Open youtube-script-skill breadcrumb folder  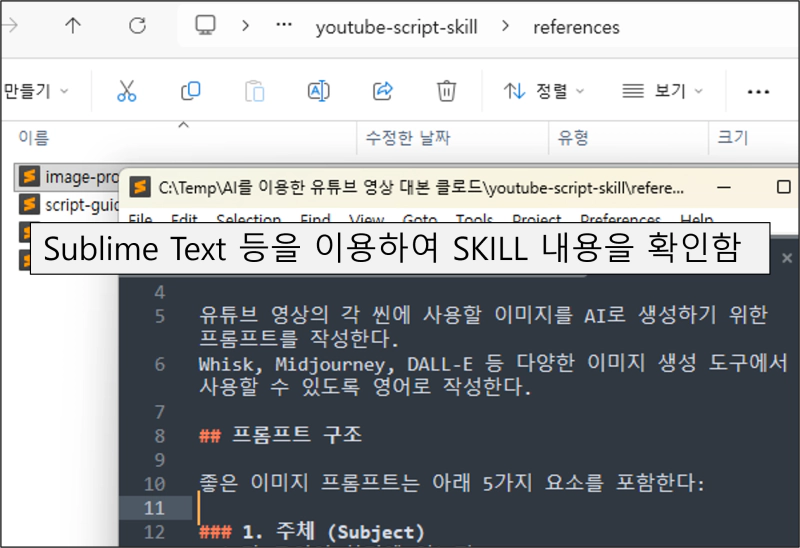coord(396,27)
